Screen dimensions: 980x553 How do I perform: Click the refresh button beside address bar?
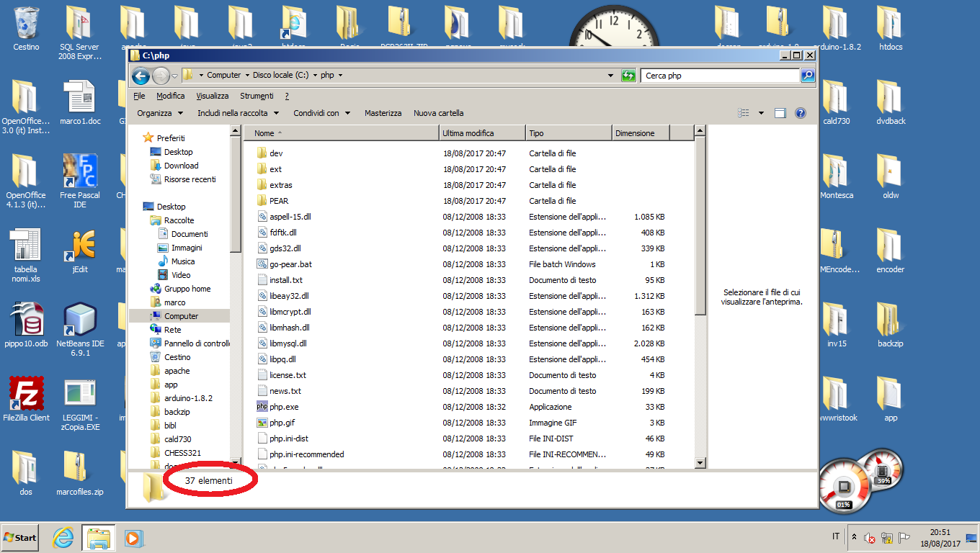pos(628,76)
